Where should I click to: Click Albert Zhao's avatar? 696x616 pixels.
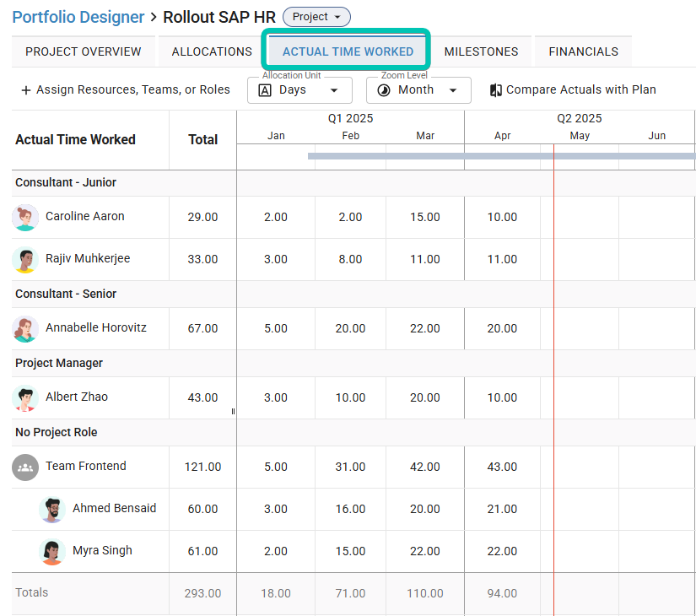click(25, 398)
